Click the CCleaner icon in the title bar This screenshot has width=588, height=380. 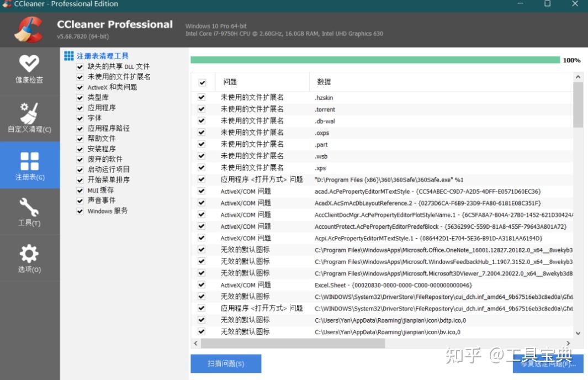(x=6, y=4)
